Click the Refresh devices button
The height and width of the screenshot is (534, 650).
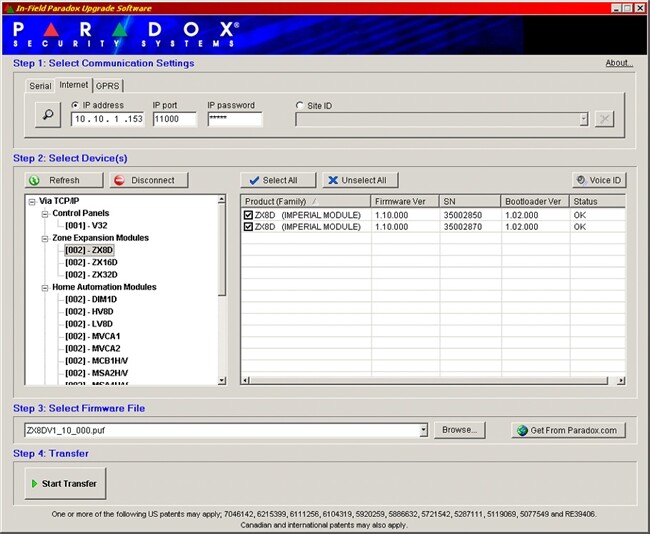pos(64,180)
